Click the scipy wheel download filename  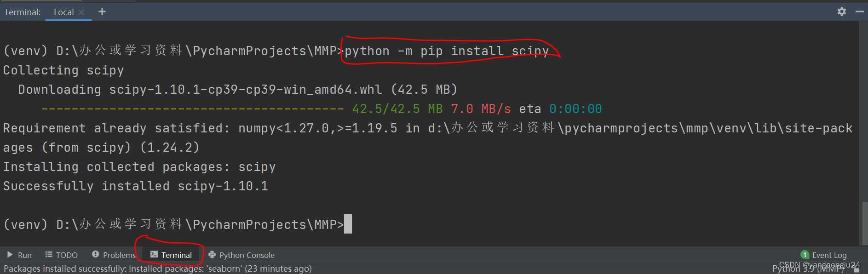click(x=246, y=90)
